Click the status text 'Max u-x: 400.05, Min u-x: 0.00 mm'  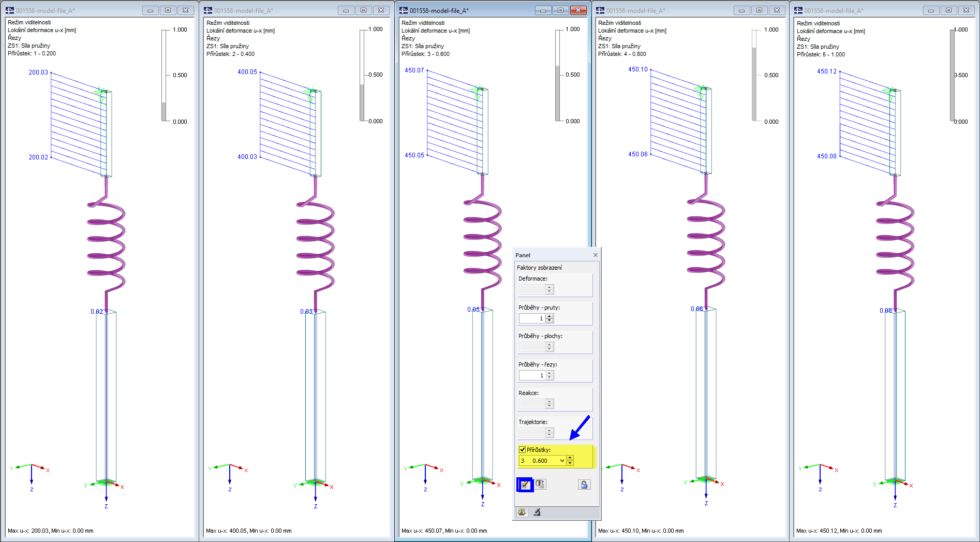249,531
